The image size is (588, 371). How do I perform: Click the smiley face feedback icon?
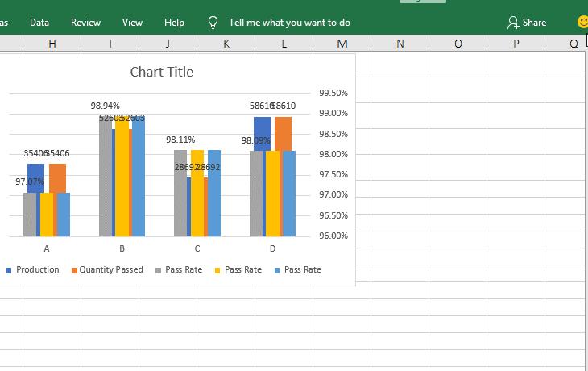click(582, 23)
